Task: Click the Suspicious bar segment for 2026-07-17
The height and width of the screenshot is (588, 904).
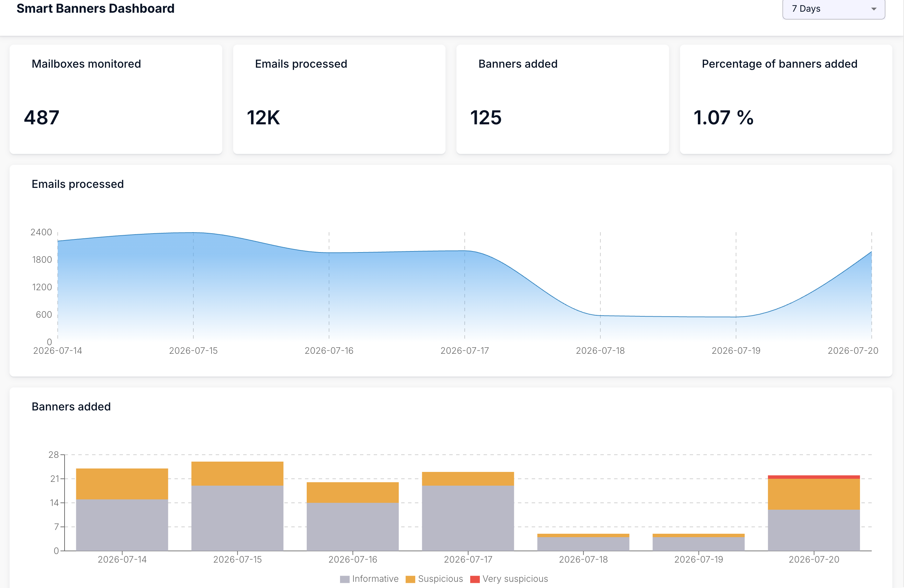Action: click(468, 479)
